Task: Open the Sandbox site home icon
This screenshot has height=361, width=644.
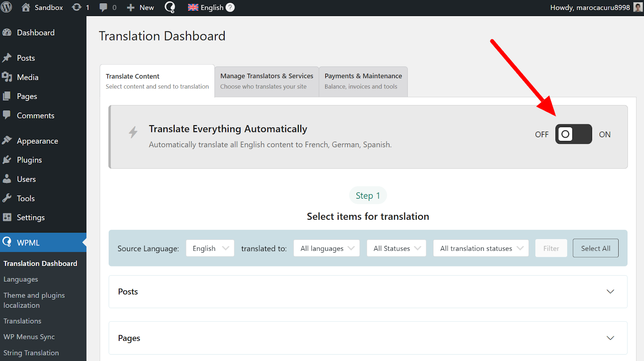Action: point(26,7)
